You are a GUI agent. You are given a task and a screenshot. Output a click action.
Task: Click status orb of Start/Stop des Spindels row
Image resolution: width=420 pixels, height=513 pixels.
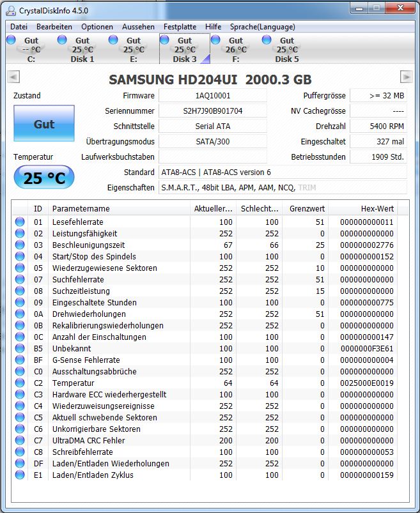tap(20, 256)
